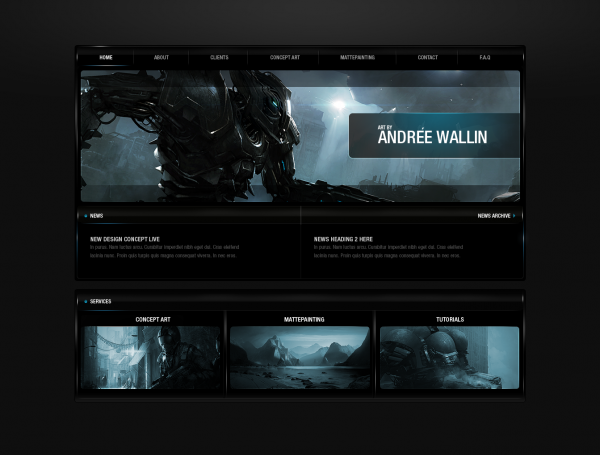Click the ANDRÉE WALLIN banner title

click(432, 137)
